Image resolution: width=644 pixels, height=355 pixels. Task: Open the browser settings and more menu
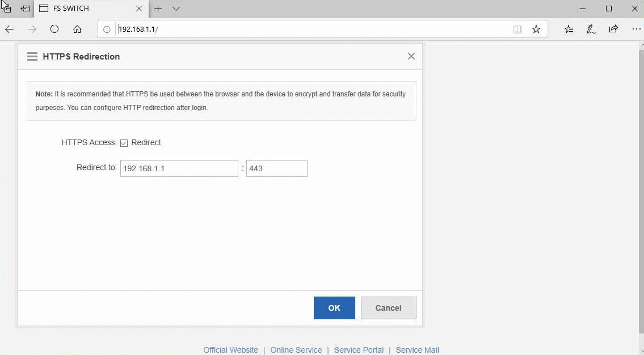coord(636,29)
